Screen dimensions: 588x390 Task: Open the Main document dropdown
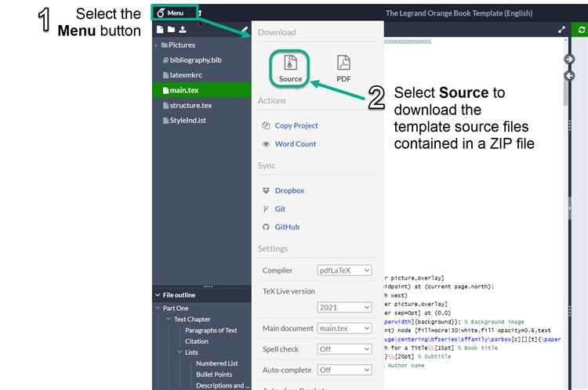coord(344,328)
